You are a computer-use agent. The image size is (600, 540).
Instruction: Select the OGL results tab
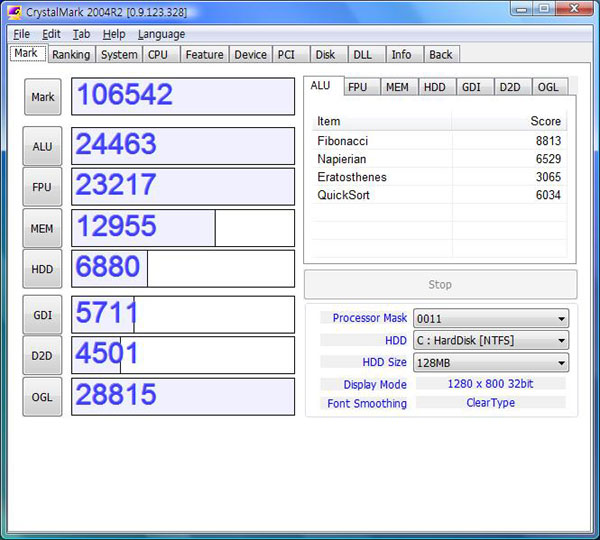548,87
